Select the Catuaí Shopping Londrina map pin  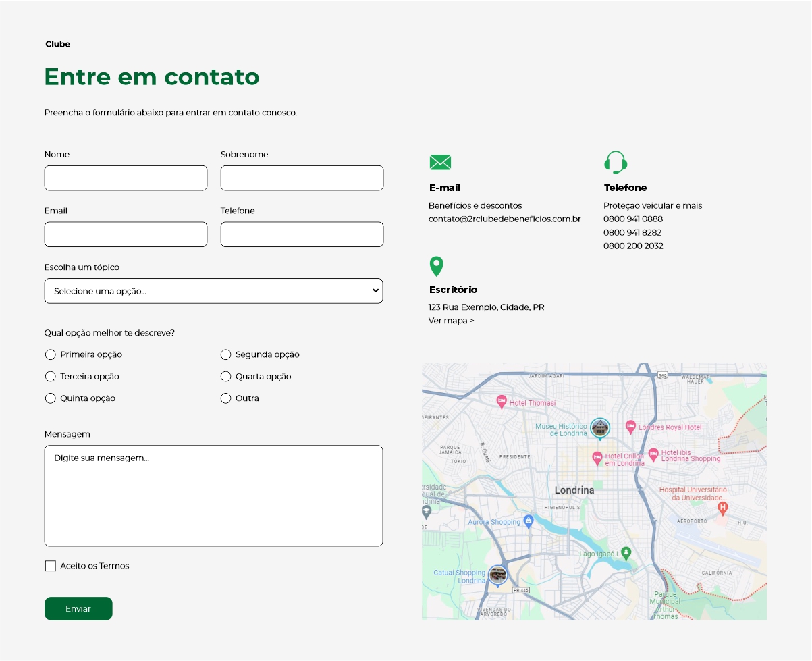[x=497, y=575]
